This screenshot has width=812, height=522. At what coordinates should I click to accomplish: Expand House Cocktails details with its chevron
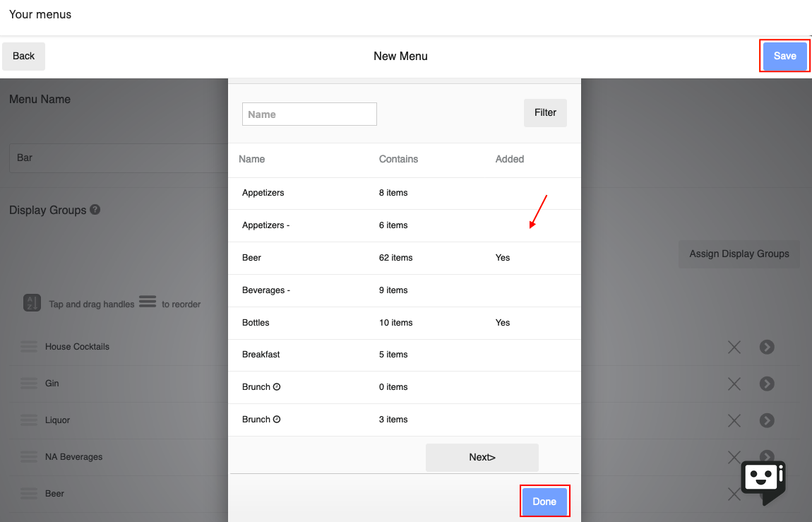tap(767, 347)
